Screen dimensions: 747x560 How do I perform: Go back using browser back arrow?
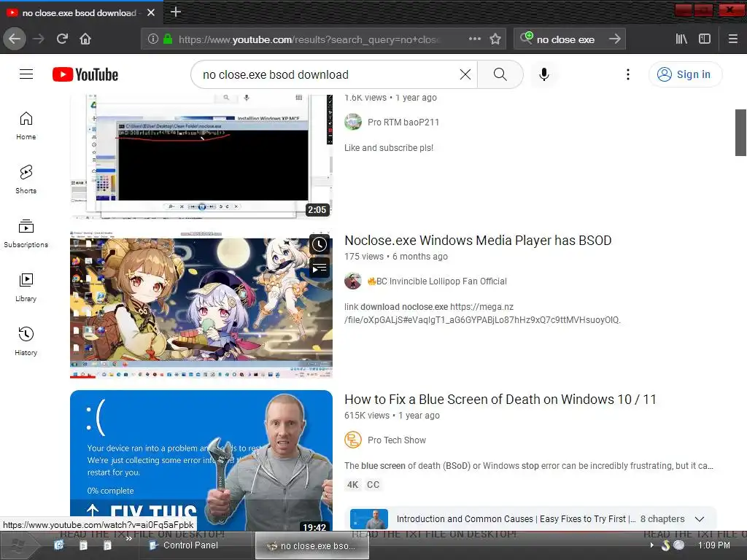[x=15, y=39]
